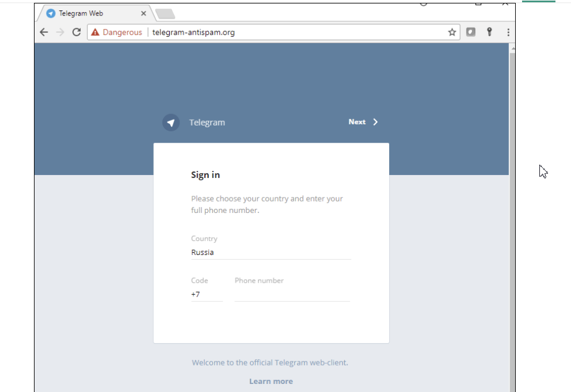Bookmark page with the star icon
Viewport: 571px width, 392px height.
(x=452, y=32)
